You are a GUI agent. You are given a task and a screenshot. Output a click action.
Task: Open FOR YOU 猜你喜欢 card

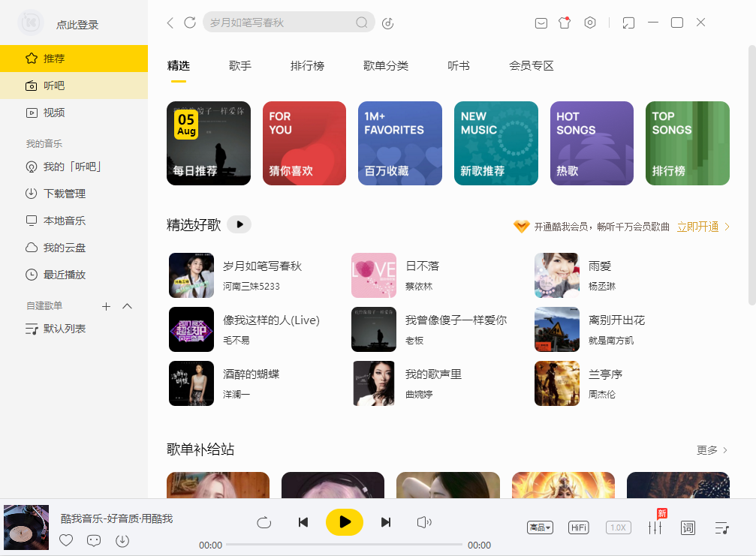[304, 143]
